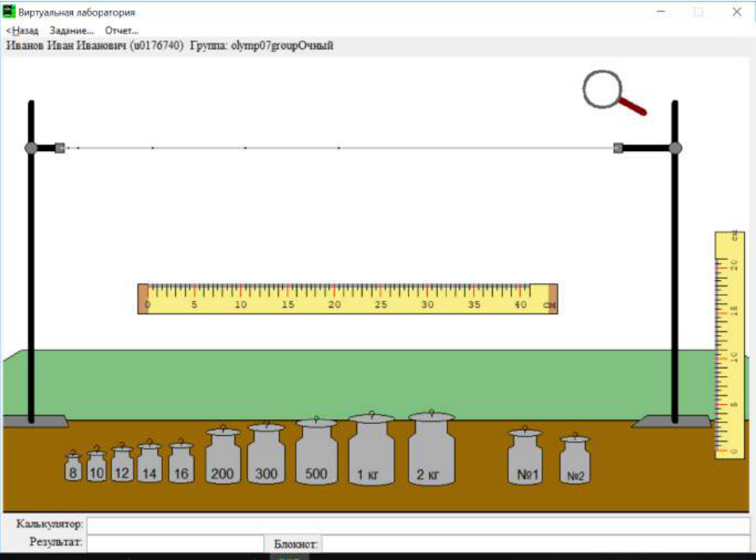Open the Задание... menu

[72, 30]
